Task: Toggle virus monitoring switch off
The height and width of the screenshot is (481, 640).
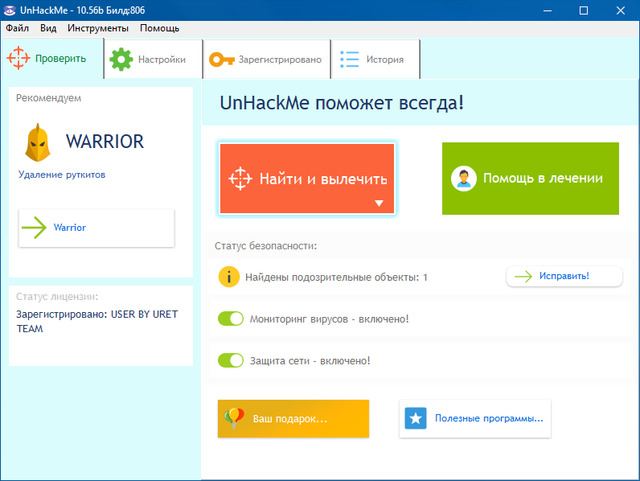Action: (x=231, y=319)
